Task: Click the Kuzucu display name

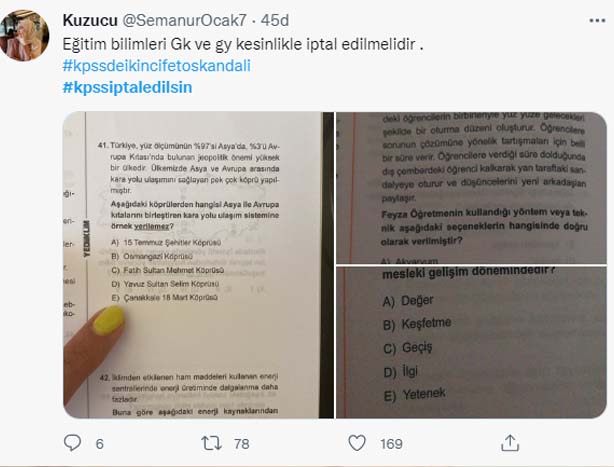Action: pos(90,20)
